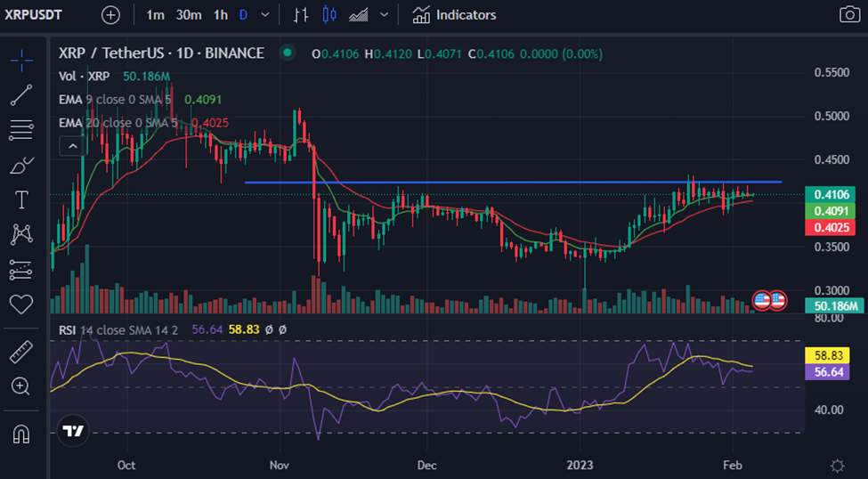Select the Text annotation tool

pyautogui.click(x=21, y=200)
